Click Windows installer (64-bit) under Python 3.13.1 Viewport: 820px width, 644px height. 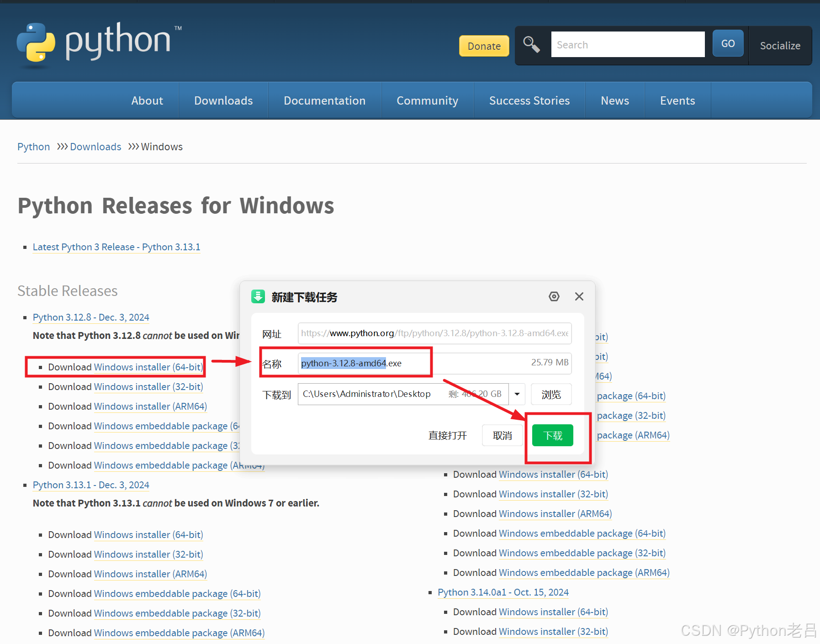point(148,535)
